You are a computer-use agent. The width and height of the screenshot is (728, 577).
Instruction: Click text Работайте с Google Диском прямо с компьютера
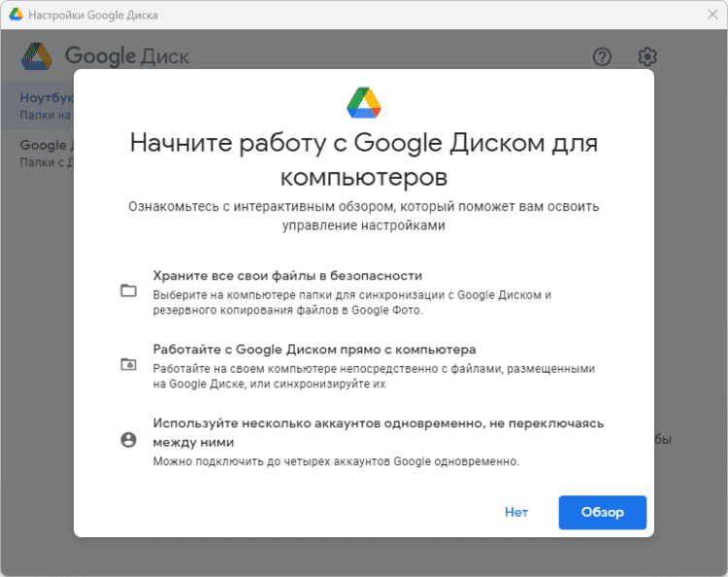pos(314,350)
